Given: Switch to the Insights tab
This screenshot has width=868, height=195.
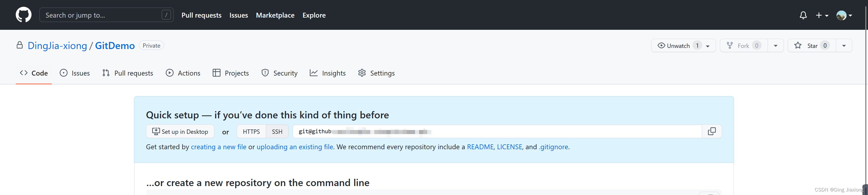Looking at the screenshot, I should pyautogui.click(x=328, y=73).
